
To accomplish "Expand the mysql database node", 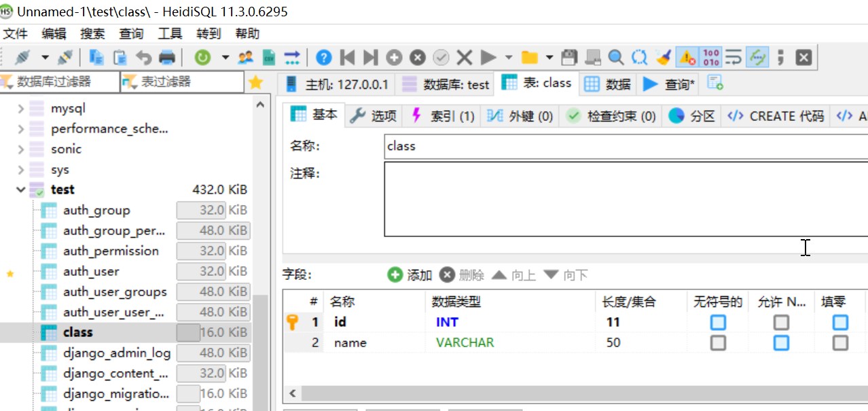I will (x=21, y=108).
